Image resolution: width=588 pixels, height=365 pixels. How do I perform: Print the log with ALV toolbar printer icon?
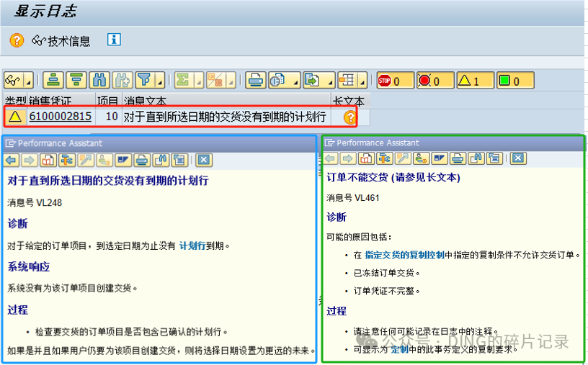pos(256,80)
